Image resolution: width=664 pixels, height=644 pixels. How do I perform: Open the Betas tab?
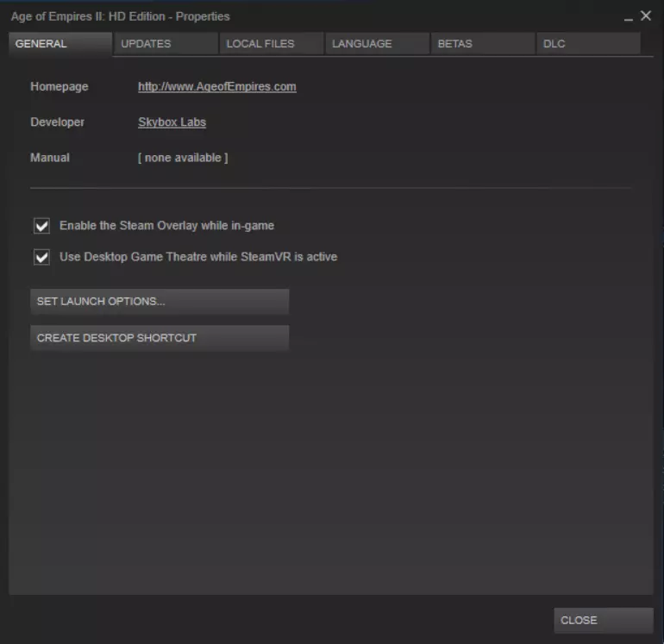pos(483,44)
